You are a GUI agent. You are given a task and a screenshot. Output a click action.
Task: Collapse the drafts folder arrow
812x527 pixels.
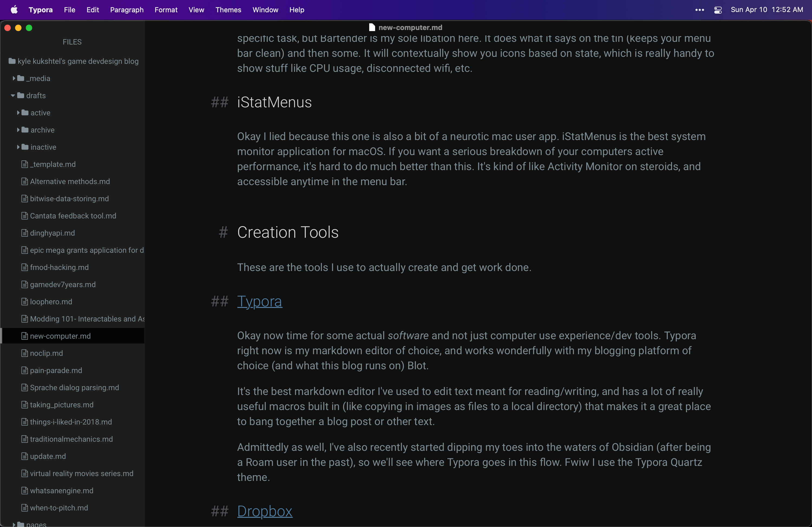[13, 95]
